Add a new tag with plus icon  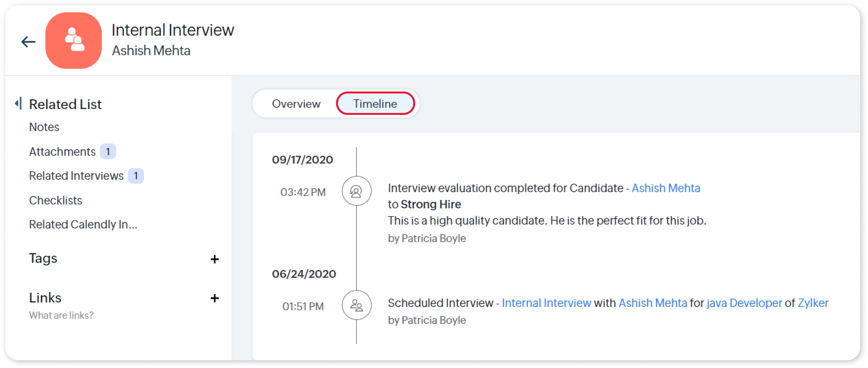click(x=214, y=259)
